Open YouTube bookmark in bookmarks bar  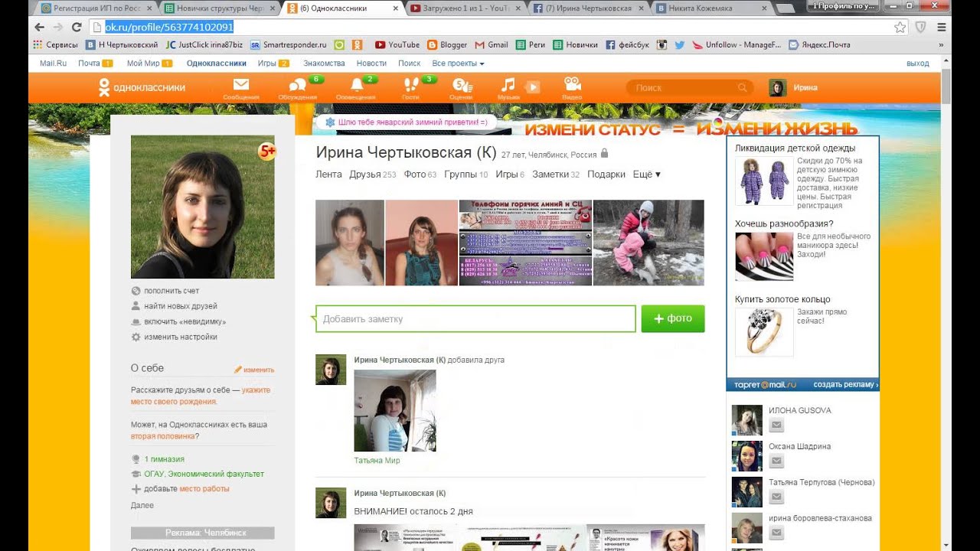pos(397,44)
